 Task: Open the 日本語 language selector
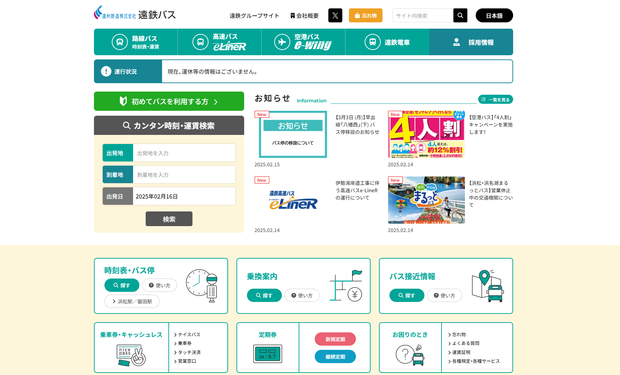point(494,15)
